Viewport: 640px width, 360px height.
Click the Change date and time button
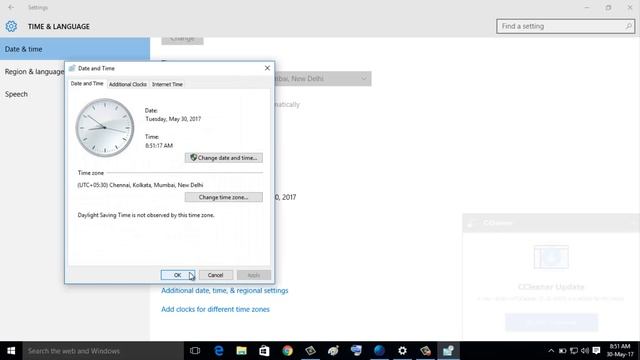point(224,158)
